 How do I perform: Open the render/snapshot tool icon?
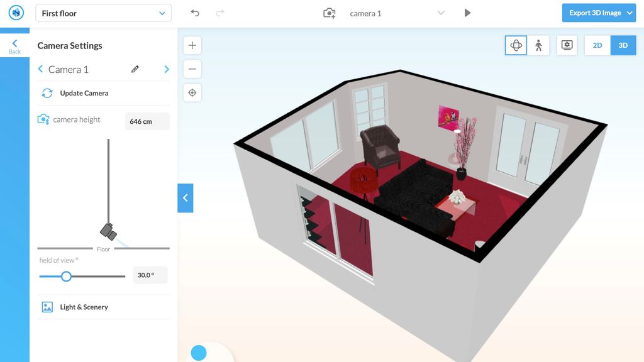click(x=567, y=45)
